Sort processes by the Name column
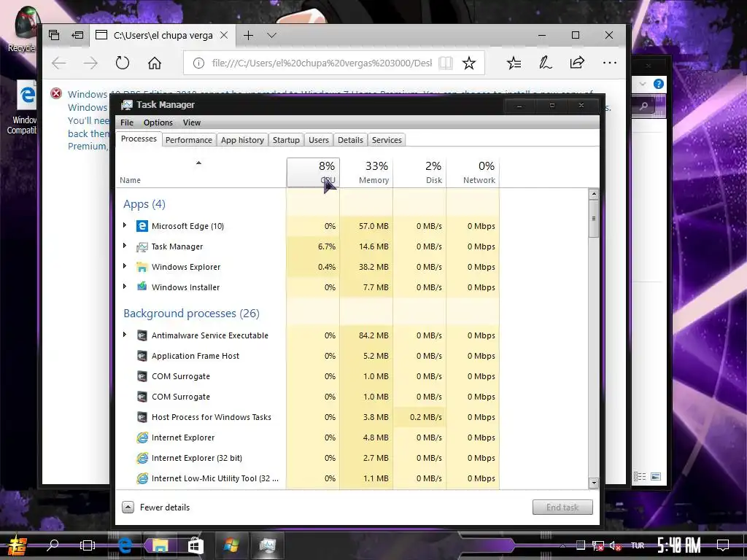 [x=201, y=172]
